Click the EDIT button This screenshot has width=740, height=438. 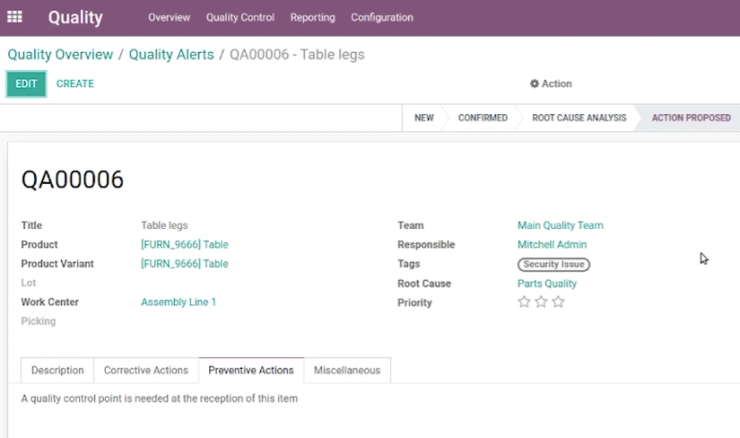coord(26,84)
